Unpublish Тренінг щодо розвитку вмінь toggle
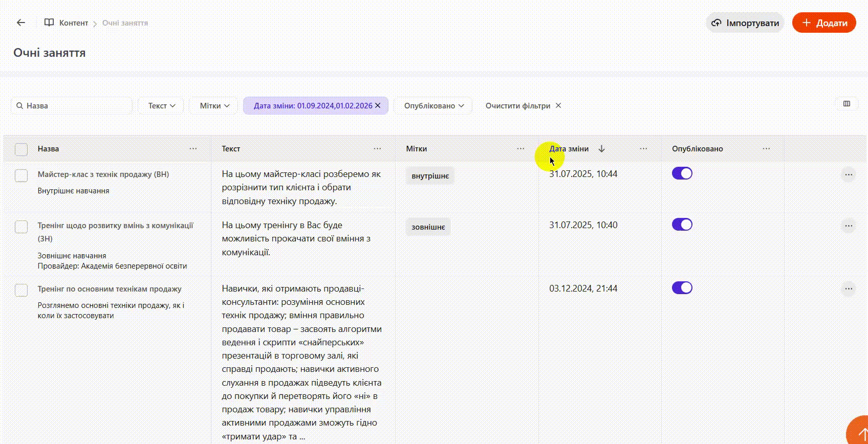Screen dimensions: 868x444 (x=682, y=225)
